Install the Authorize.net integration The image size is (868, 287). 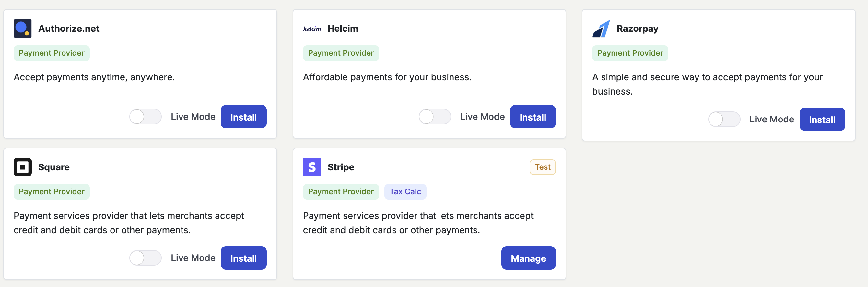(243, 117)
